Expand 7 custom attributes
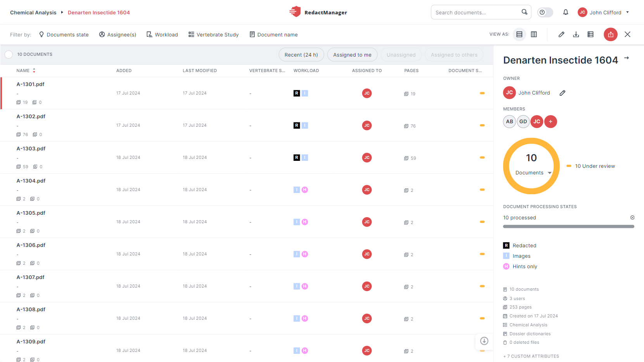The image size is (644, 362). [x=531, y=356]
